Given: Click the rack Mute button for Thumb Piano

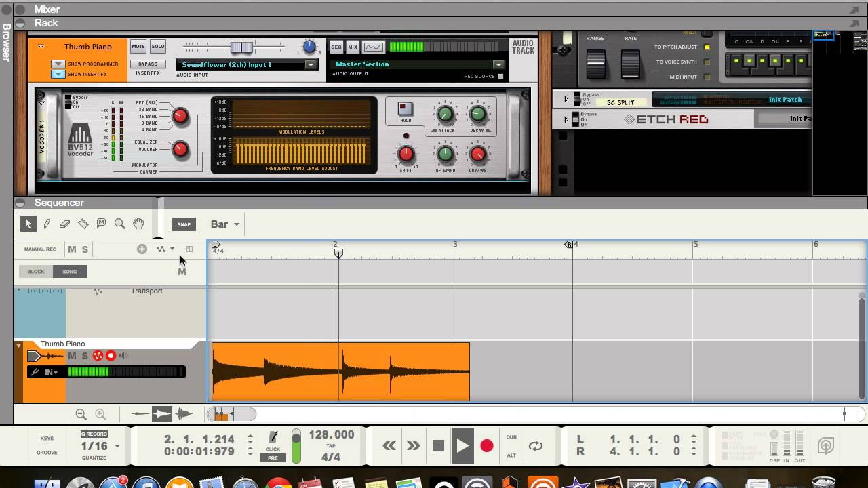Looking at the screenshot, I should pyautogui.click(x=138, y=47).
